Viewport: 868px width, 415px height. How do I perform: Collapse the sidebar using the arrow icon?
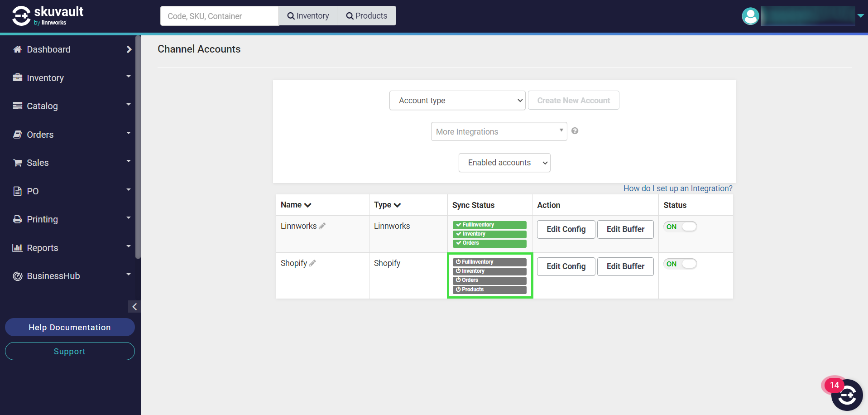point(134,307)
